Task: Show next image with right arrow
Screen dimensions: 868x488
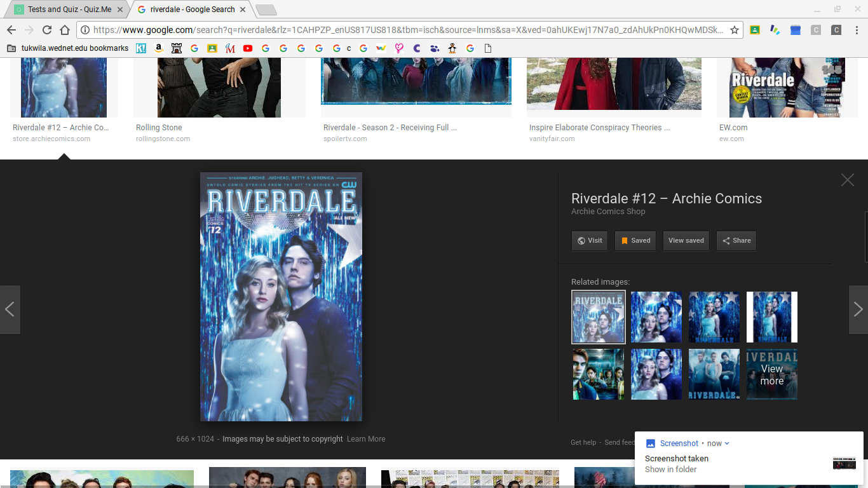Action: click(x=858, y=309)
